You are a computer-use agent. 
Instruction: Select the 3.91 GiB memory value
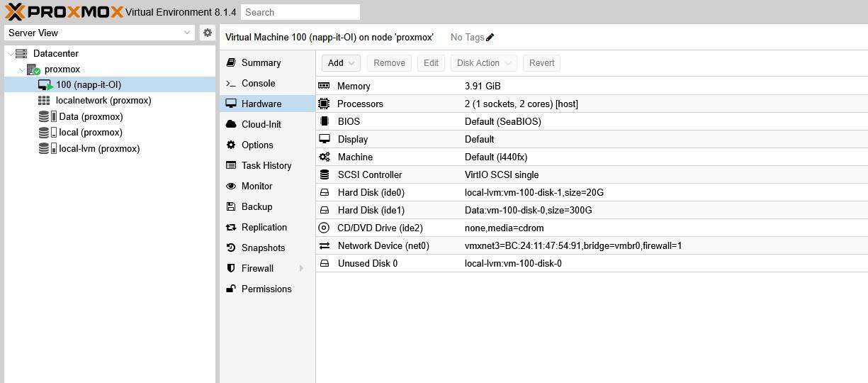(483, 86)
